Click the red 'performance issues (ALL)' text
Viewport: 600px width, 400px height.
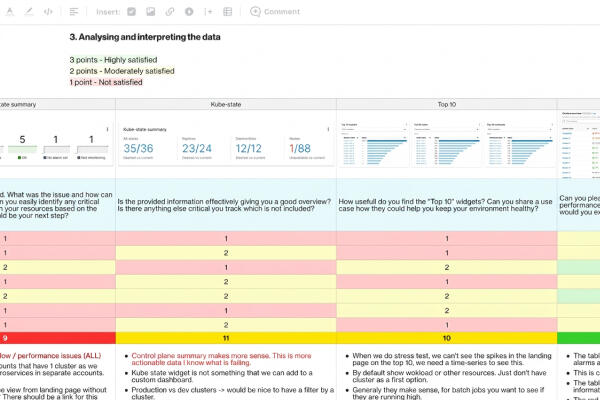tap(59, 356)
